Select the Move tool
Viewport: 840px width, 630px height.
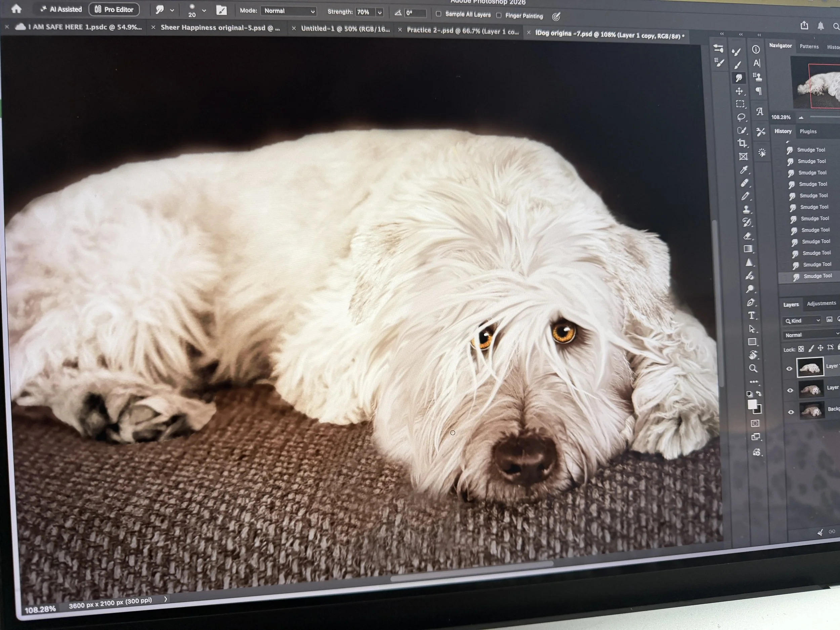(739, 91)
